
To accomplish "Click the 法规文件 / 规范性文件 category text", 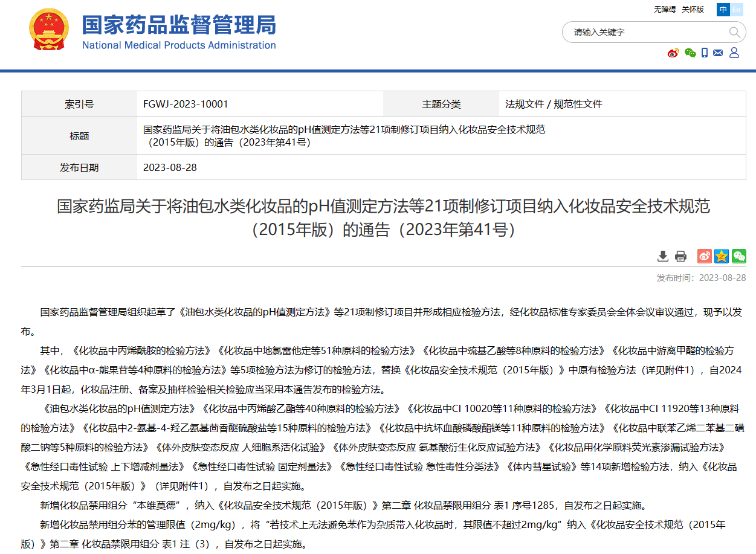I will click(554, 104).
